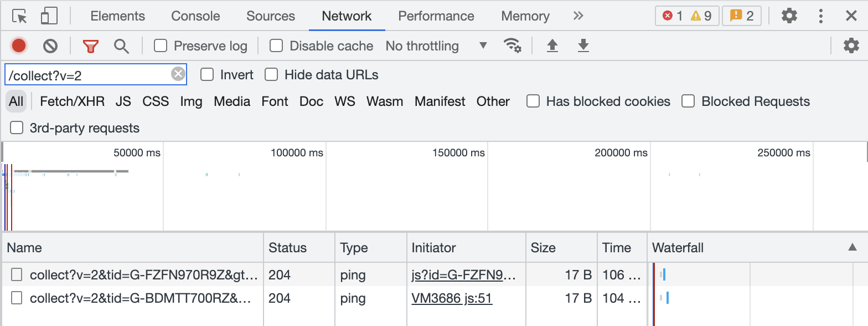Open the VM3686 js:51 initiator link

(452, 298)
